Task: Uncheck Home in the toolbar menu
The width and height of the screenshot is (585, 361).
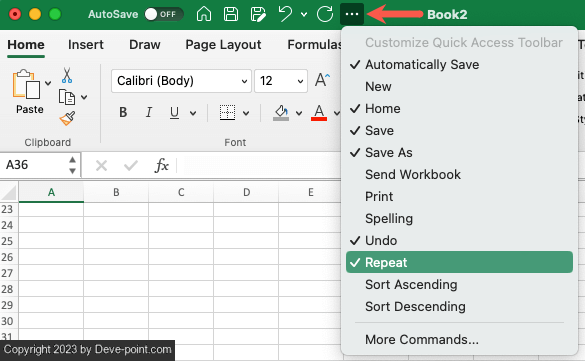Action: coord(459,109)
